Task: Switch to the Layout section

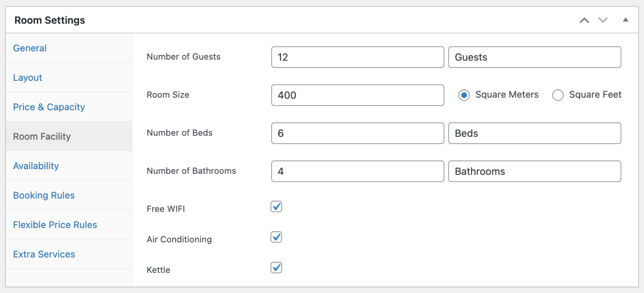Action: [x=28, y=77]
